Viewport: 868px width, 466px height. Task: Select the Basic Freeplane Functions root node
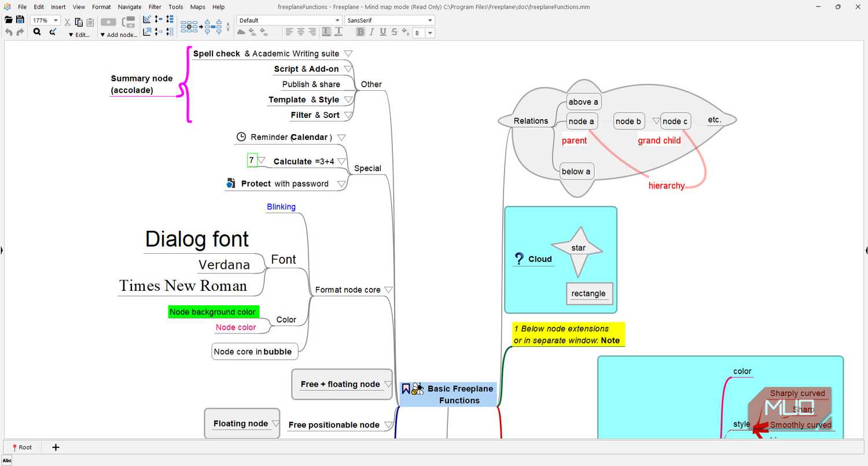tap(448, 394)
